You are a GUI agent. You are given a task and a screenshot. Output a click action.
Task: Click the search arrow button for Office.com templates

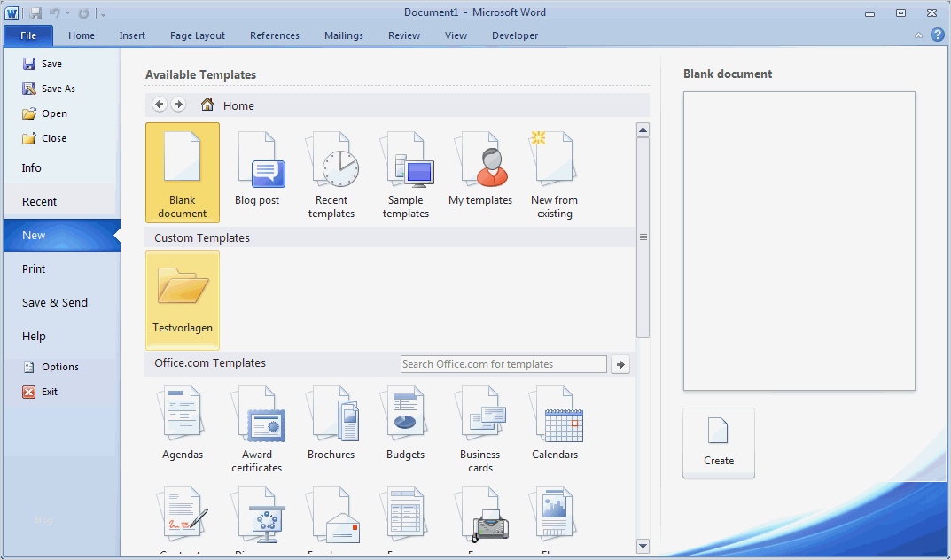620,364
